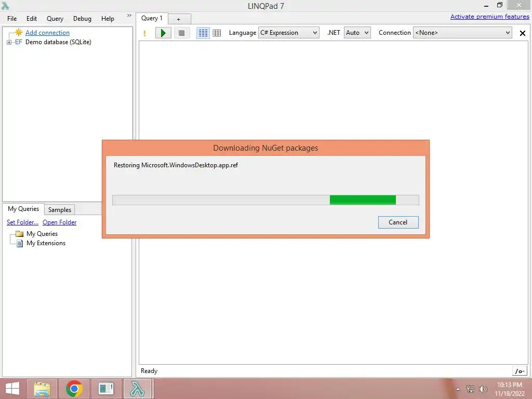Open File Explorer from the taskbar

pyautogui.click(x=42, y=389)
